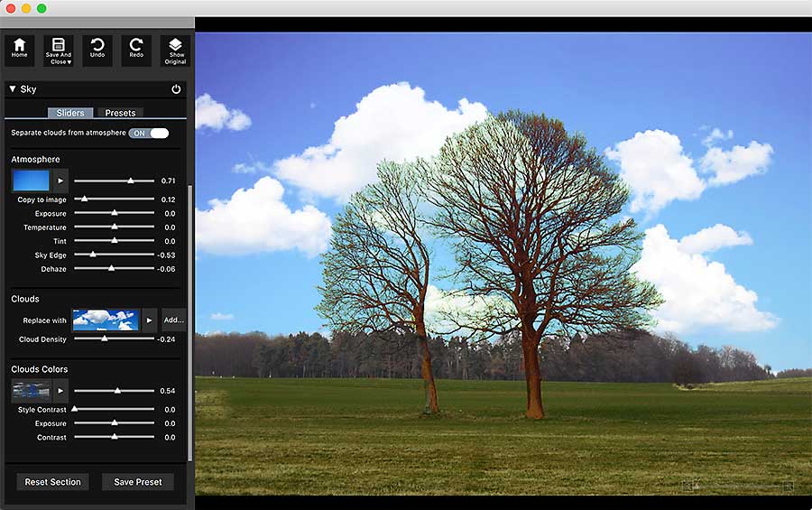This screenshot has width=812, height=510.
Task: Adjust the Temperature slider
Action: coord(115,227)
